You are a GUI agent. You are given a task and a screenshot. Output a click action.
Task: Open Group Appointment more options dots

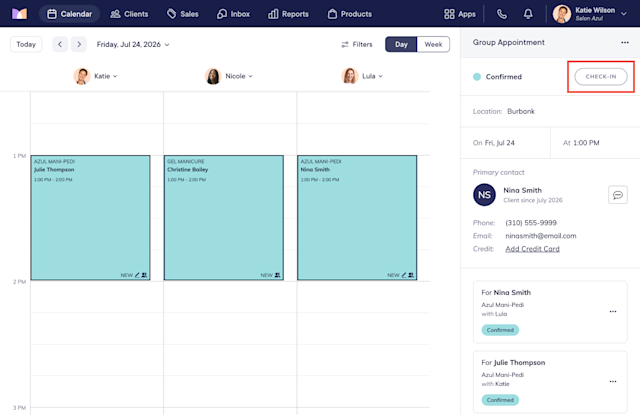pos(624,42)
